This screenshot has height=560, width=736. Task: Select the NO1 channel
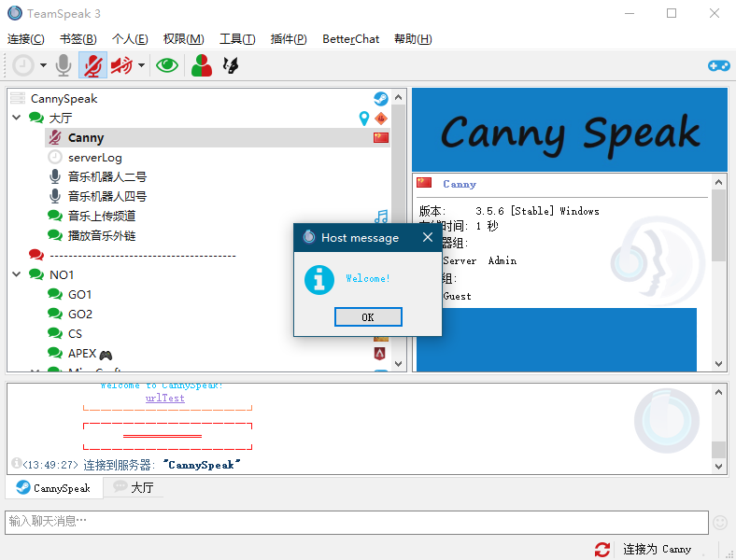pyautogui.click(x=62, y=274)
